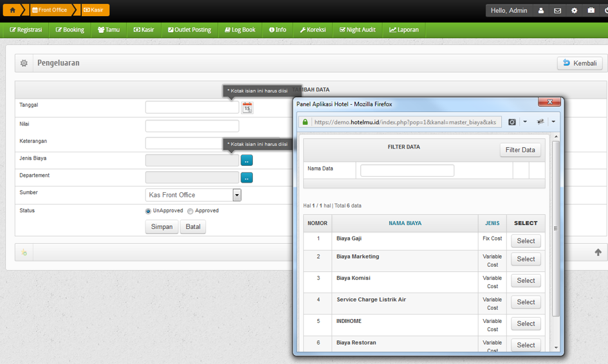
Task: Open the mail envelope icon
Action: pos(558,10)
